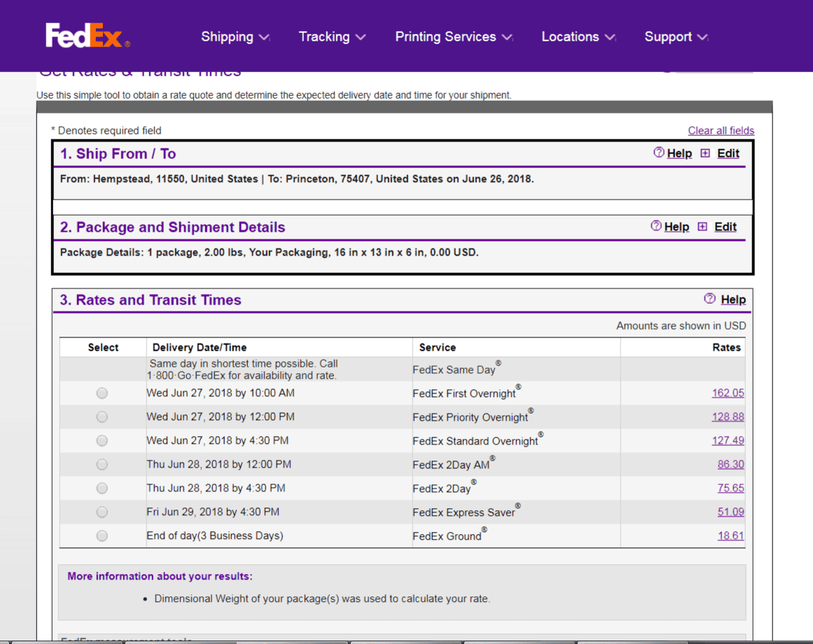Image resolution: width=813 pixels, height=644 pixels.
Task: Expand the Shipping dropdown chevron
Action: 264,37
